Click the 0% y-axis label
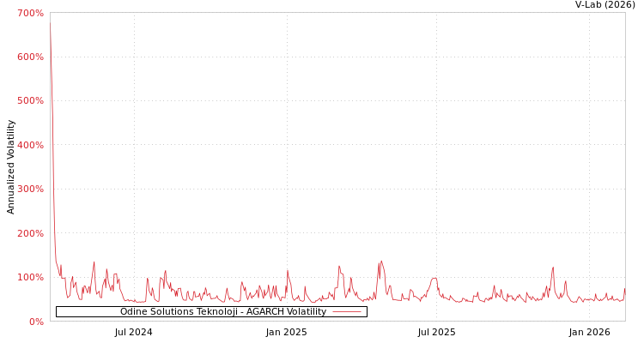 click(x=35, y=322)
